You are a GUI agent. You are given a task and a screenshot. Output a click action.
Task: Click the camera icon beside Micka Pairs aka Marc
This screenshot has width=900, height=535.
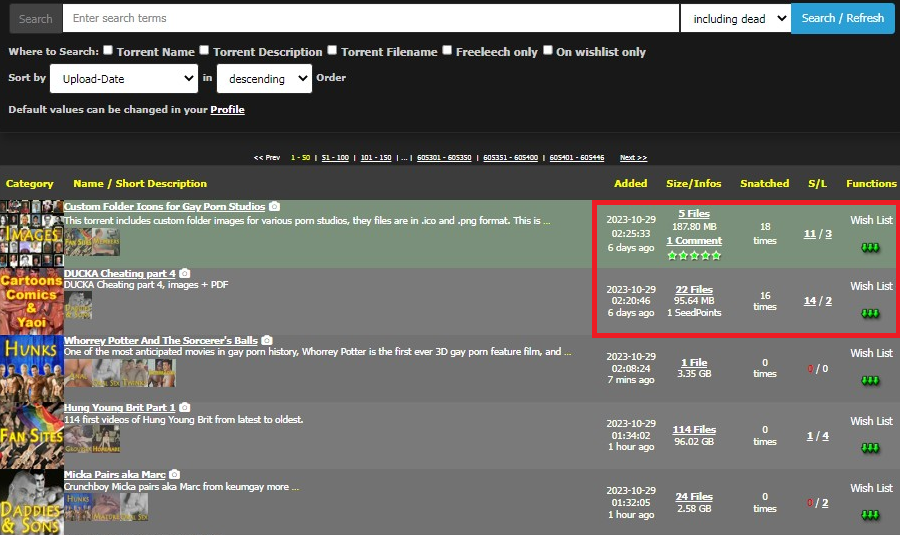coord(174,474)
